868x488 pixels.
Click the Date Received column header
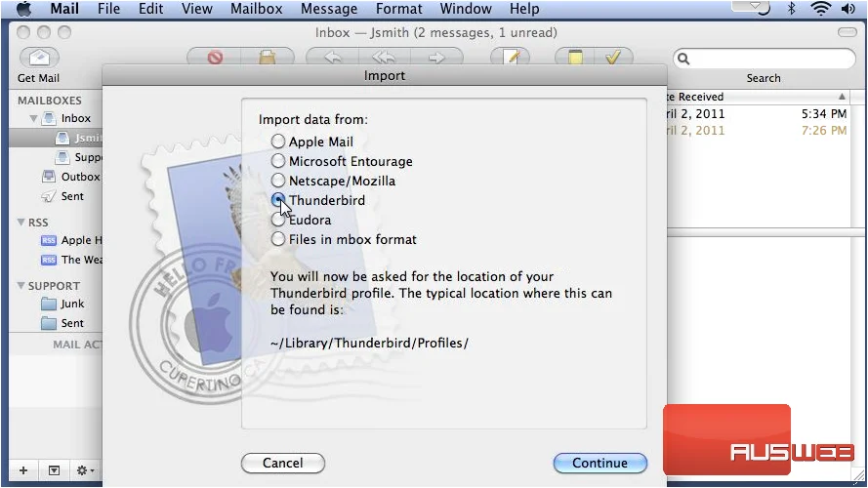click(759, 97)
